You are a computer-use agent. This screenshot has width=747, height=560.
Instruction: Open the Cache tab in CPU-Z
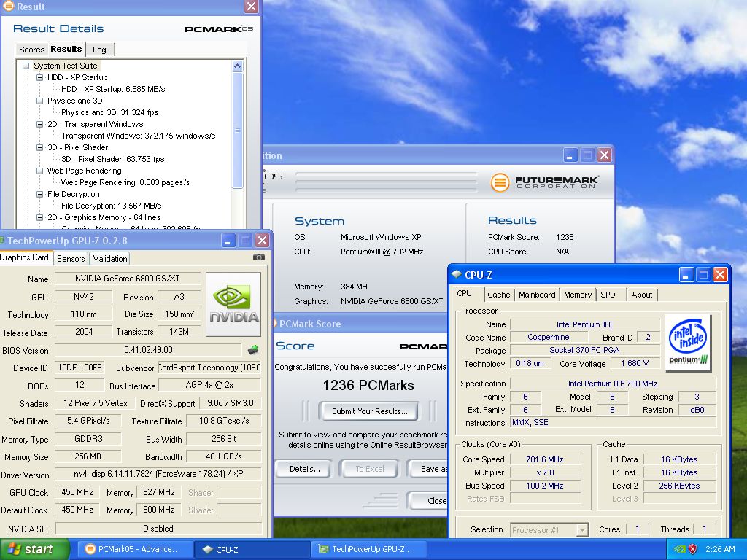(499, 295)
